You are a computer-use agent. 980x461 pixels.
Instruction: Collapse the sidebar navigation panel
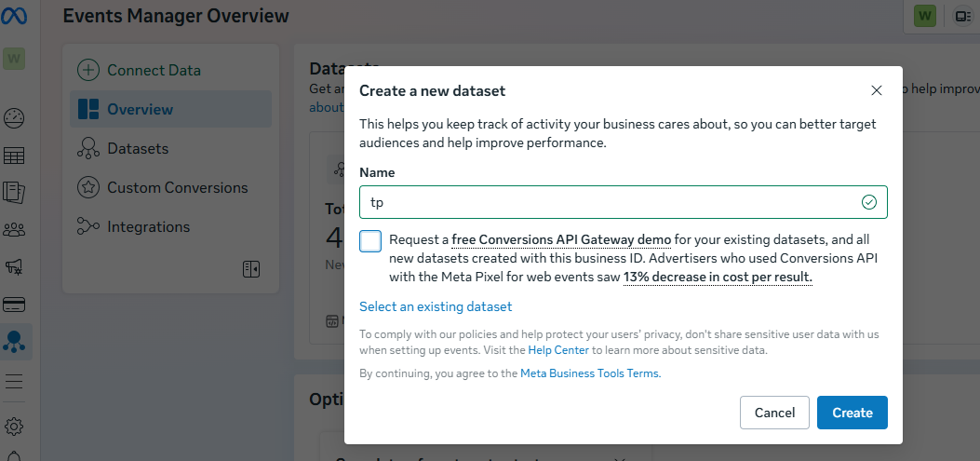coord(250,269)
